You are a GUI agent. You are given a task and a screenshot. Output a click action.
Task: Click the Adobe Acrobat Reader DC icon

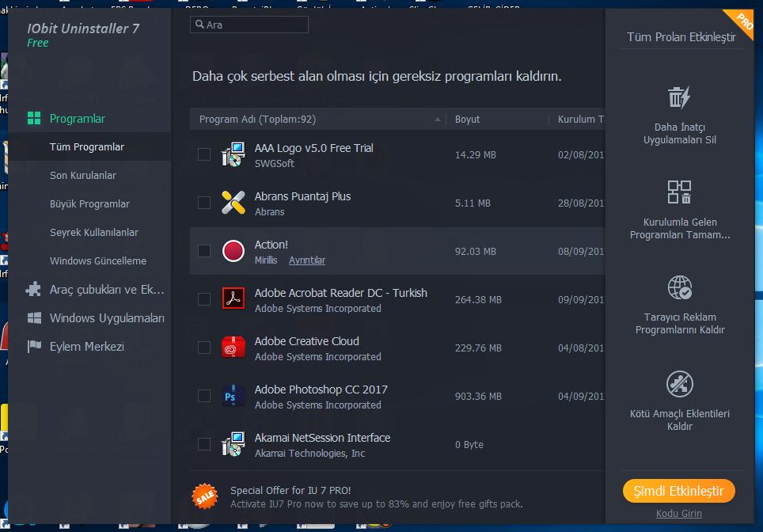coord(233,299)
